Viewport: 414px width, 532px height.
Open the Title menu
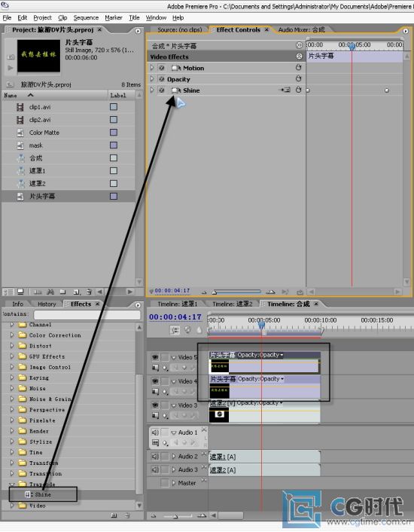click(134, 17)
